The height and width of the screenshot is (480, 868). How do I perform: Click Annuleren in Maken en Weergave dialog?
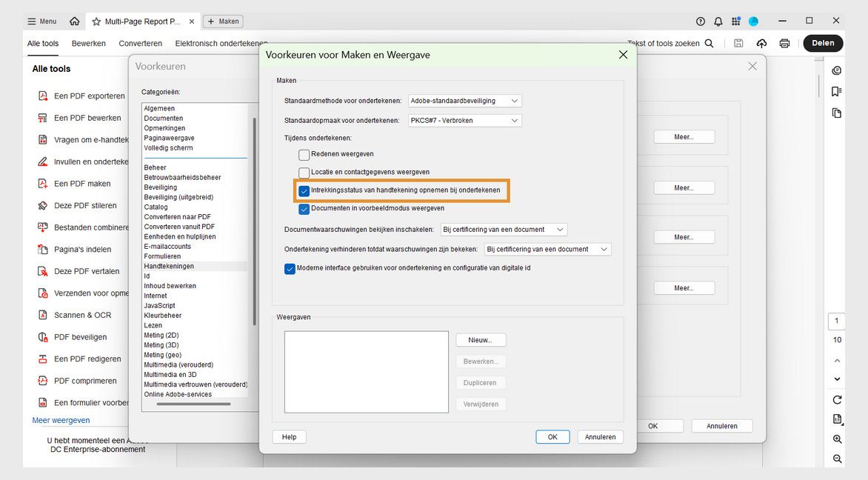600,437
